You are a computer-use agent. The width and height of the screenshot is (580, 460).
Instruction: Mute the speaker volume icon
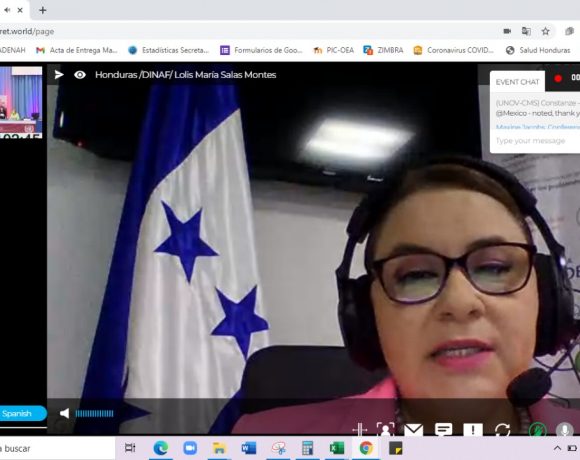click(x=64, y=413)
